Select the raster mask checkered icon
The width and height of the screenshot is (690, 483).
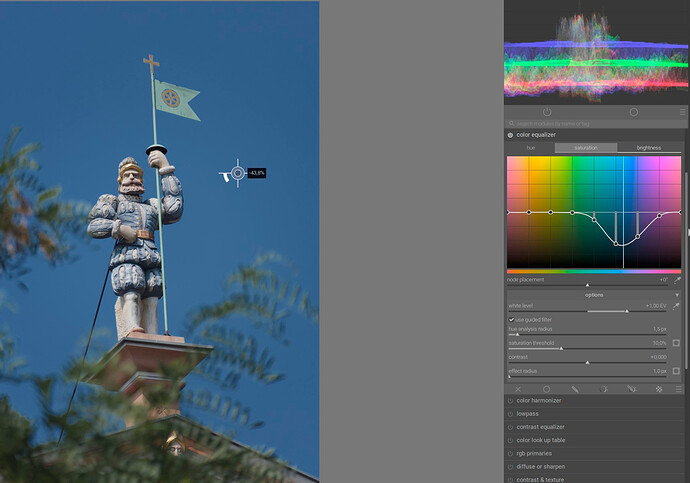(x=659, y=389)
